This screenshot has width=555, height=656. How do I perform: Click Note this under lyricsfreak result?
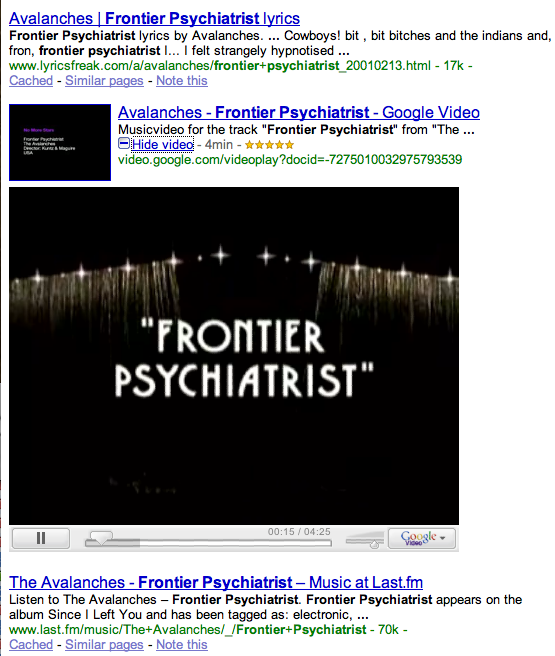click(x=182, y=81)
